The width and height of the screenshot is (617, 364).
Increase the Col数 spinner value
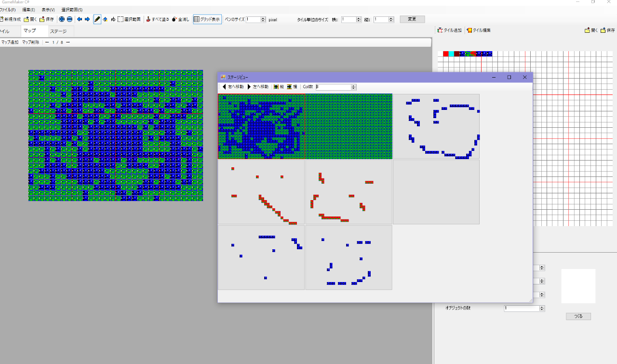point(354,85)
